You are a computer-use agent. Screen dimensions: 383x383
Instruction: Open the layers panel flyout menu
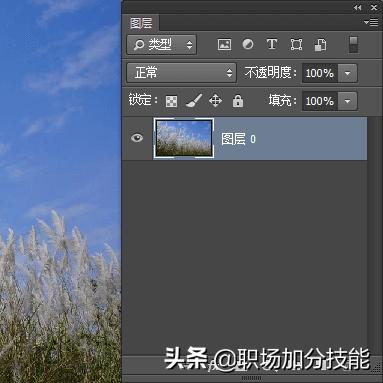click(371, 22)
